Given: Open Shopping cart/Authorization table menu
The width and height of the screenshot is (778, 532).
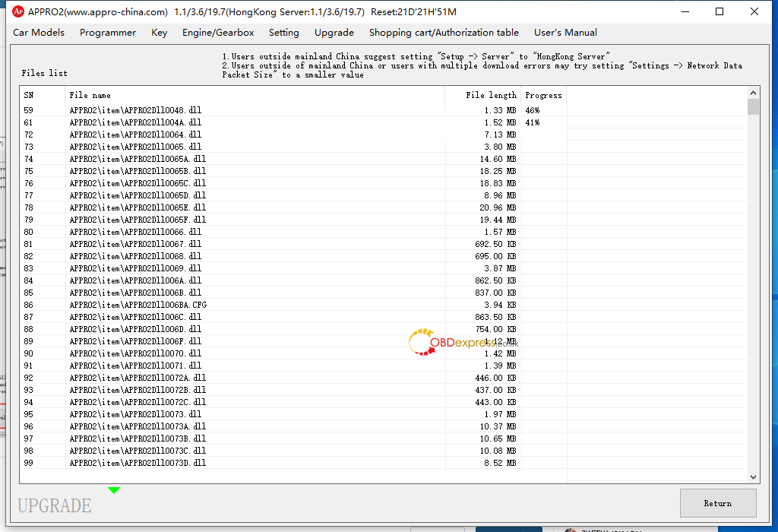Looking at the screenshot, I should (x=444, y=33).
